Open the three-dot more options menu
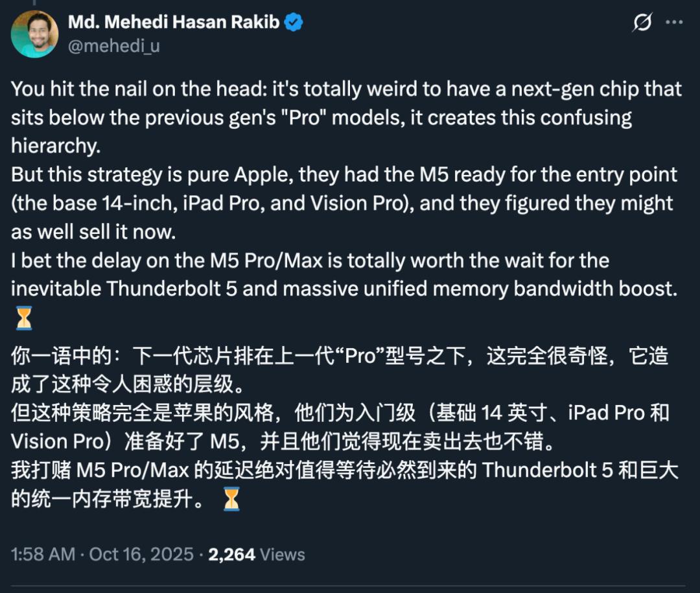 click(674, 23)
